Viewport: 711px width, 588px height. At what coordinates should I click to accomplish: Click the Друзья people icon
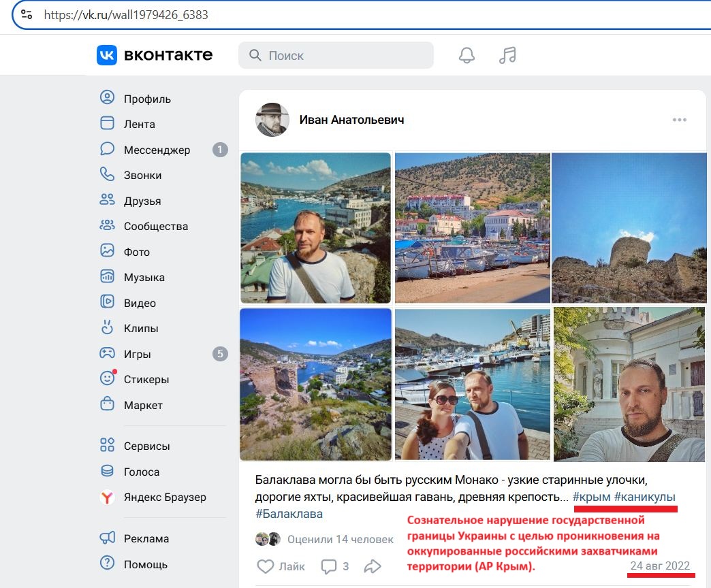pos(107,200)
